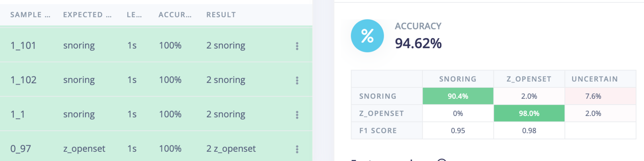Click the 94.62% accuracy value
This screenshot has width=644, height=161.
(418, 43)
